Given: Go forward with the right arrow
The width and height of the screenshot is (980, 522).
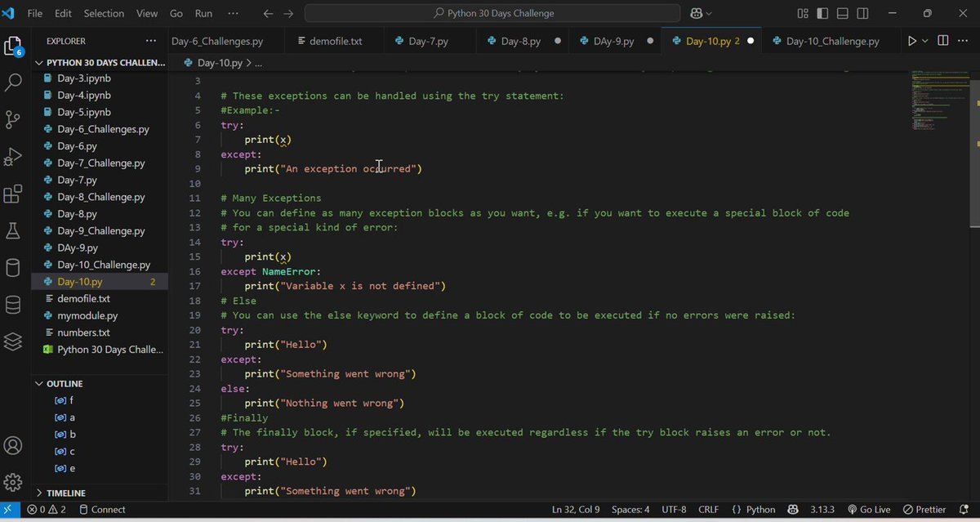Looking at the screenshot, I should 287,14.
